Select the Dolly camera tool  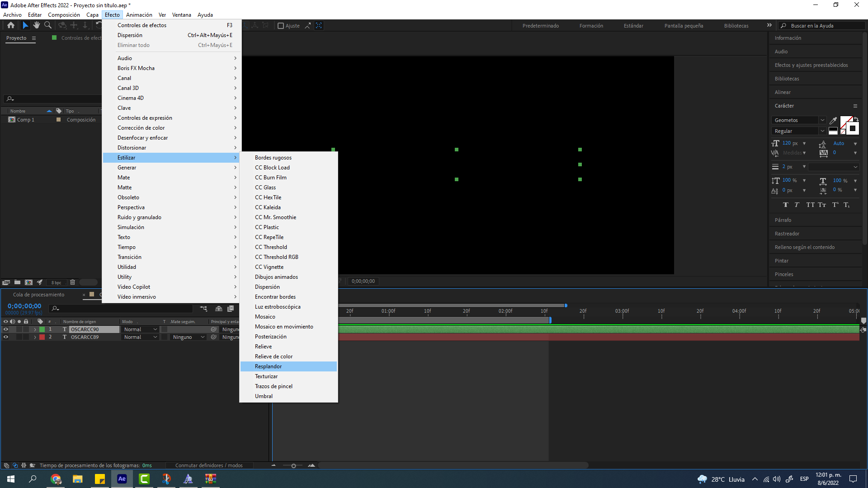(85, 25)
